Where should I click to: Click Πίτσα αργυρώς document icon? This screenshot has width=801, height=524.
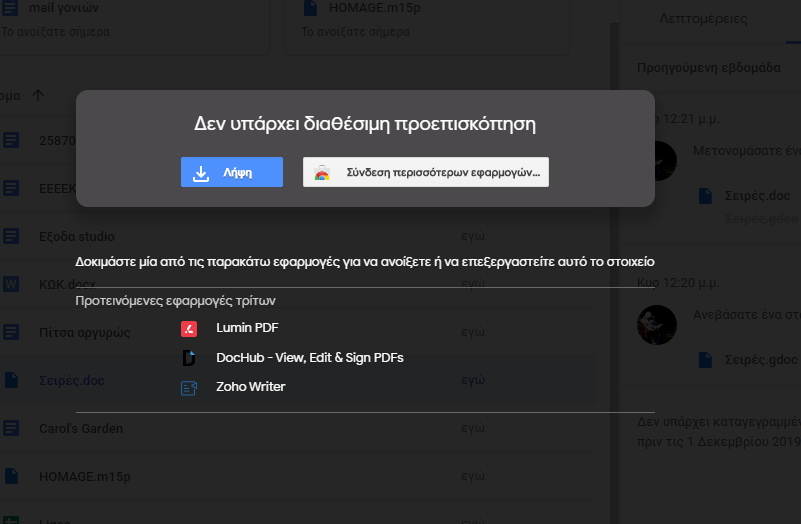(11, 332)
